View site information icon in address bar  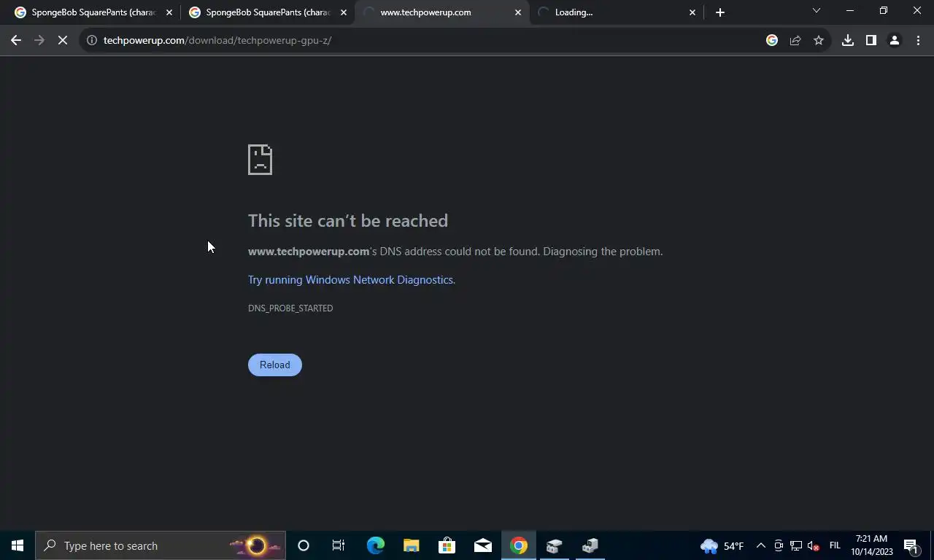point(91,41)
